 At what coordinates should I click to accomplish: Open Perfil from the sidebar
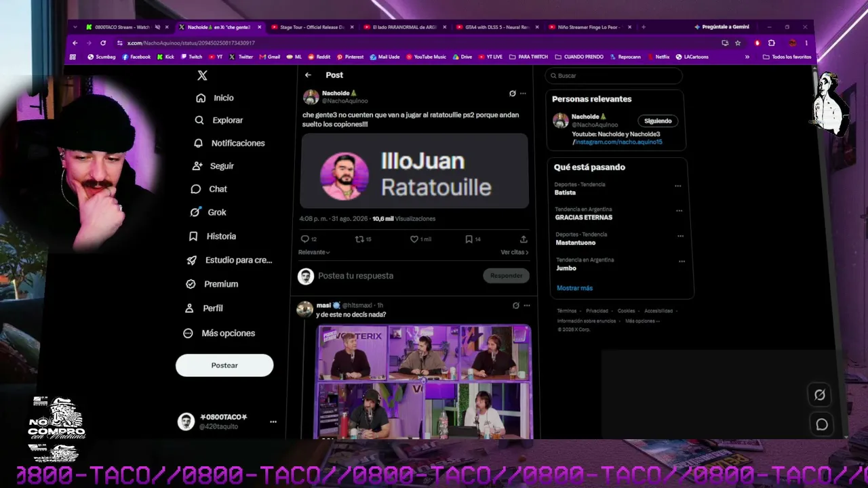(203, 308)
